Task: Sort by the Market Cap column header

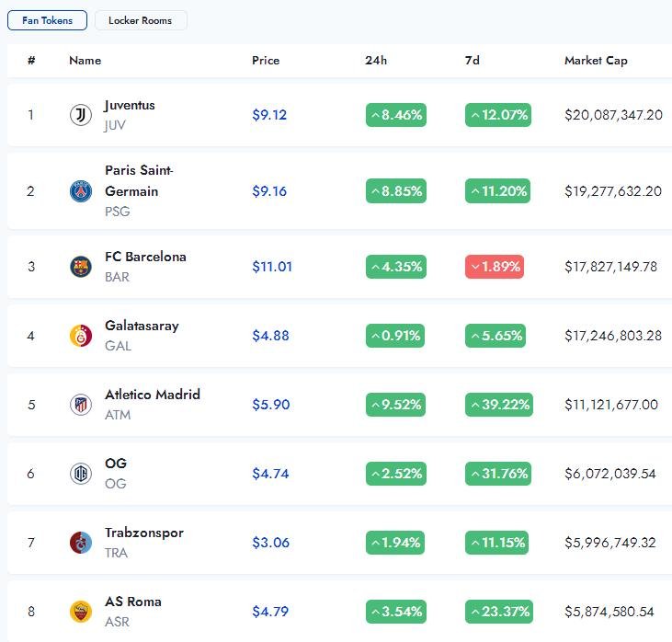Action: 596,61
